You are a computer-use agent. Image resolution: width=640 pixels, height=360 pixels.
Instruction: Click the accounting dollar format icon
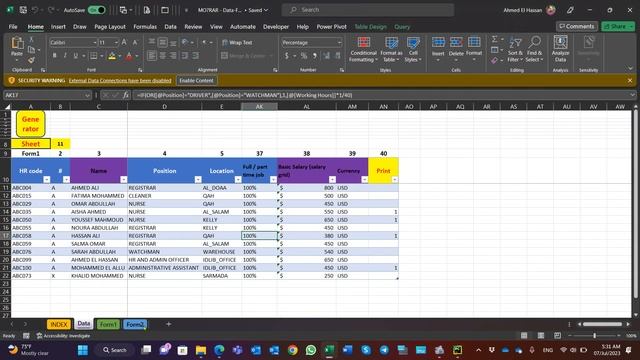pos(287,56)
